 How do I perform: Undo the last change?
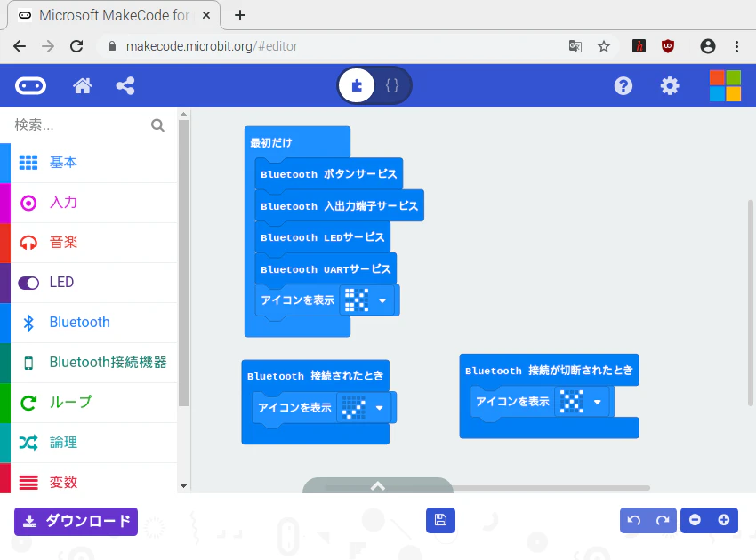tap(634, 520)
